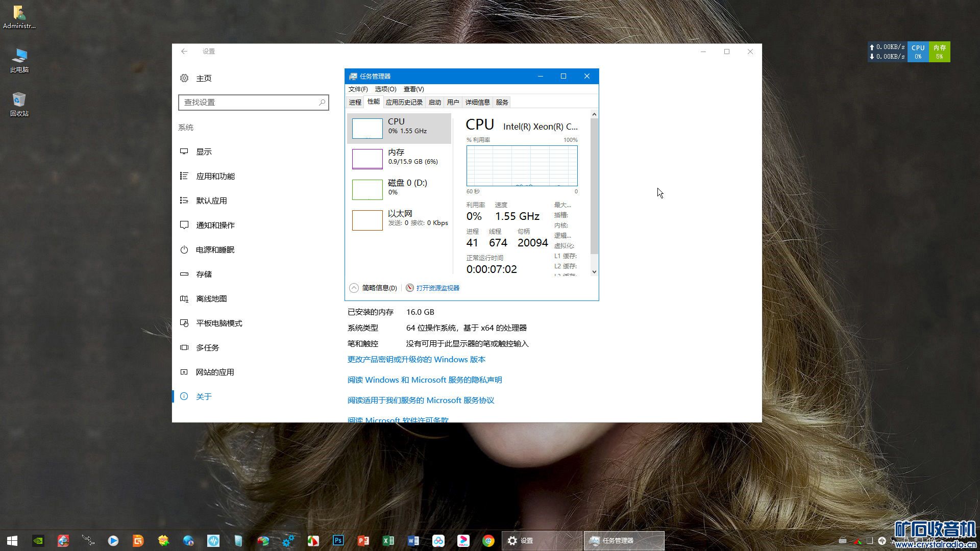Switch to the Startup tab
The image size is (980, 551).
pyautogui.click(x=434, y=102)
